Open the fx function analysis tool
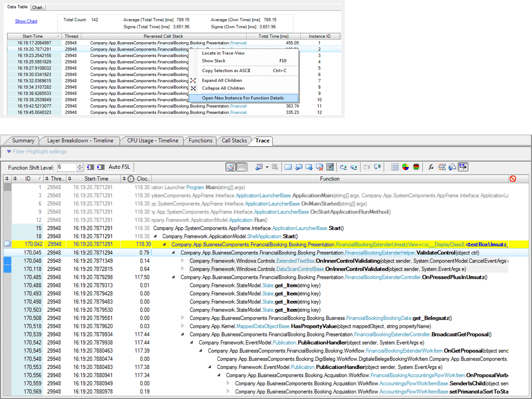The height and width of the screenshot is (399, 532). pyautogui.click(x=431, y=167)
